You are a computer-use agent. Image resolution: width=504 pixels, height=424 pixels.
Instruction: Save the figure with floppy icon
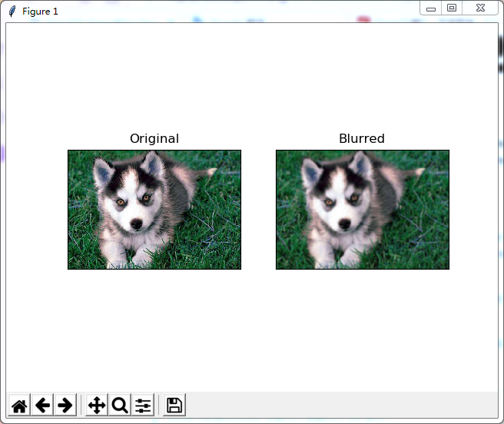[174, 405]
